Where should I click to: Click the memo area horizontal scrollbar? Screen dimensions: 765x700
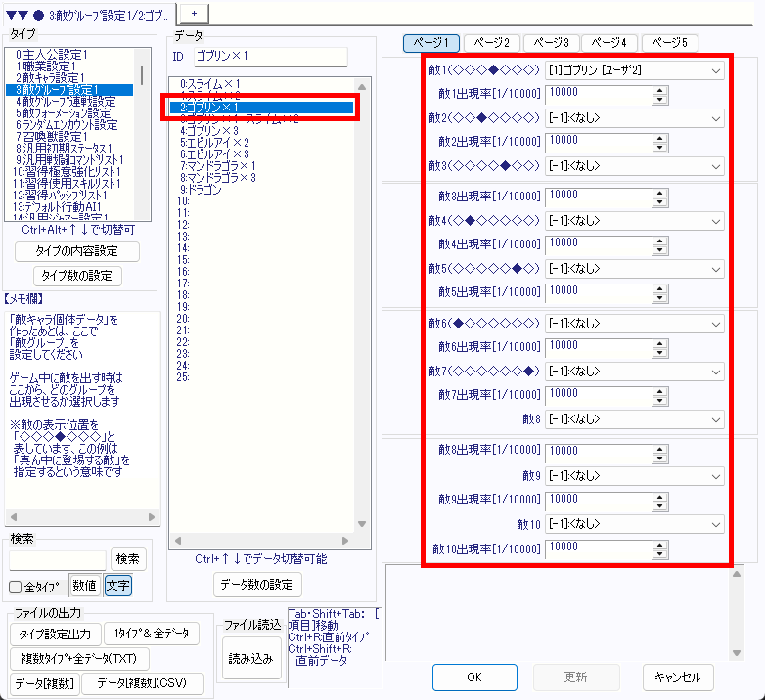(81, 516)
